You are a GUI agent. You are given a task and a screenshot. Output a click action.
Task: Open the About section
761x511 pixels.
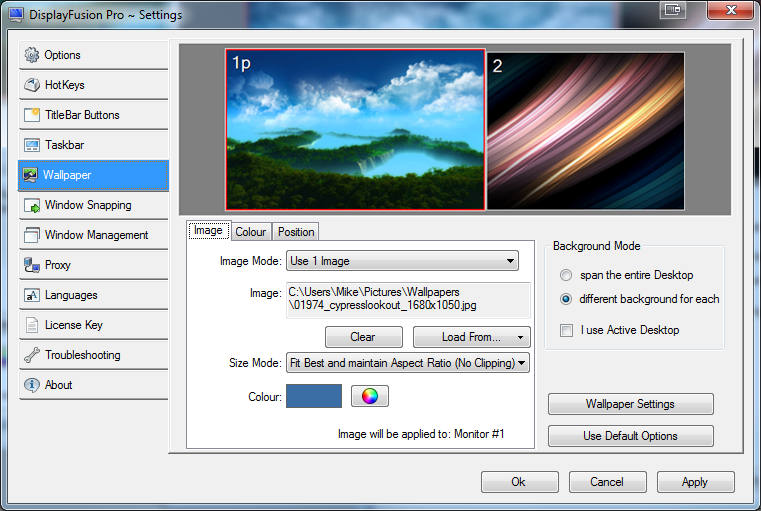(94, 385)
